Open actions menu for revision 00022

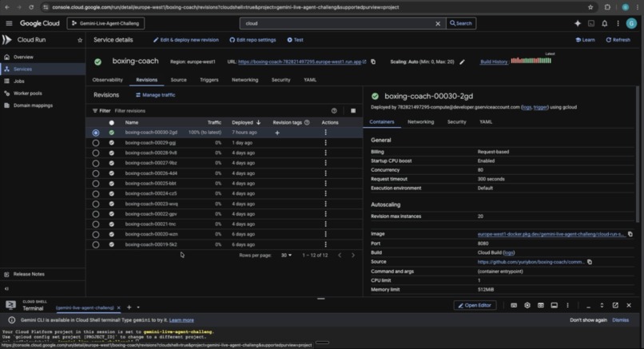pos(326,214)
